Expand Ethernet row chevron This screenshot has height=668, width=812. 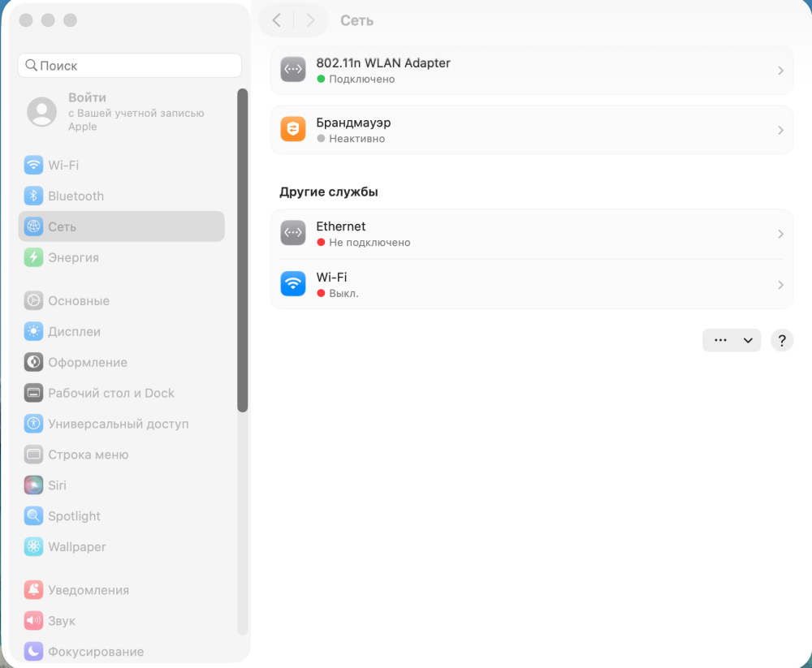coord(780,234)
